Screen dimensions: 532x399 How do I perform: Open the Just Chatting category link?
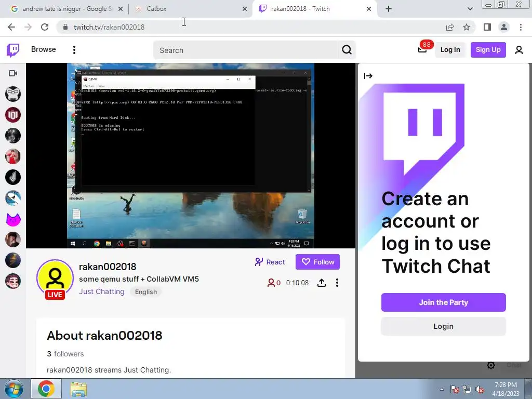(101, 292)
